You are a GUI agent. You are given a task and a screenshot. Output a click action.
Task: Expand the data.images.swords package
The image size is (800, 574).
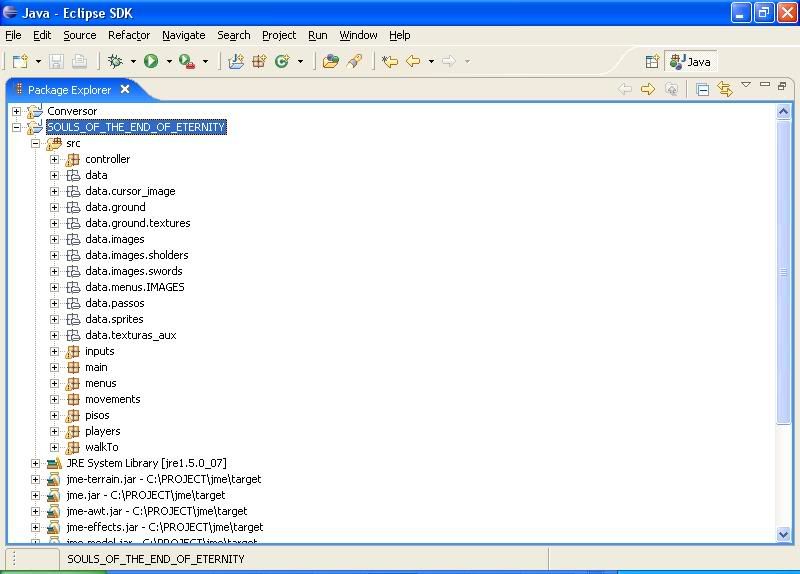pos(54,271)
